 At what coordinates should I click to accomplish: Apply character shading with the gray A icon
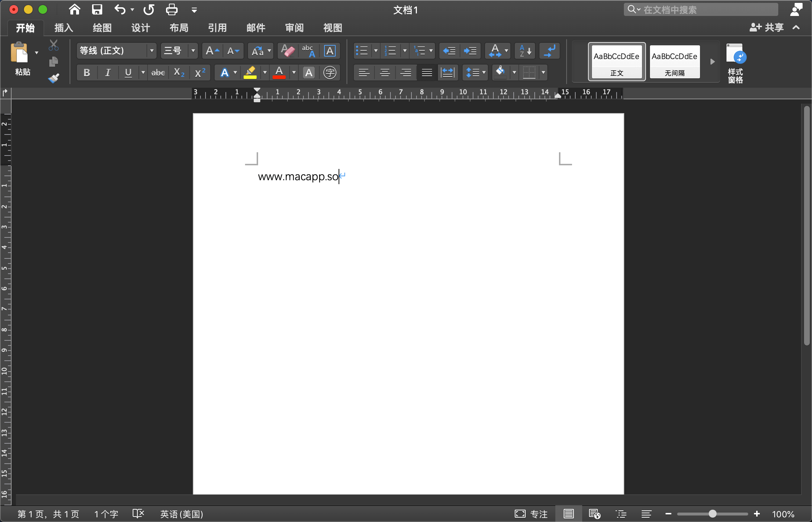click(x=309, y=72)
